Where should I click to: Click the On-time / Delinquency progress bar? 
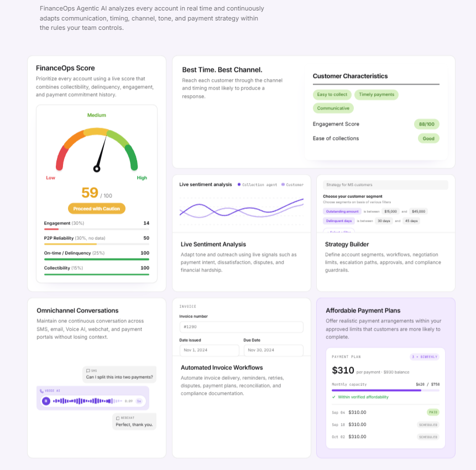97,259
